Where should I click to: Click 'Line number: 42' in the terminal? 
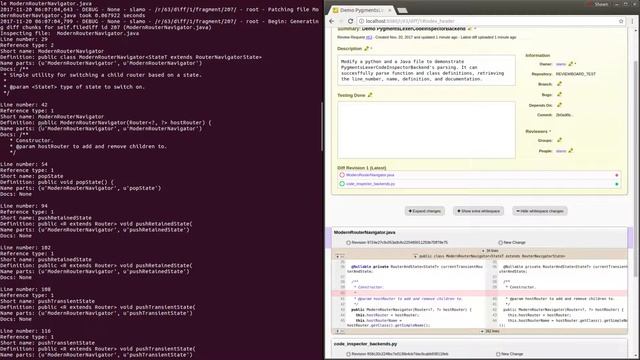point(24,105)
